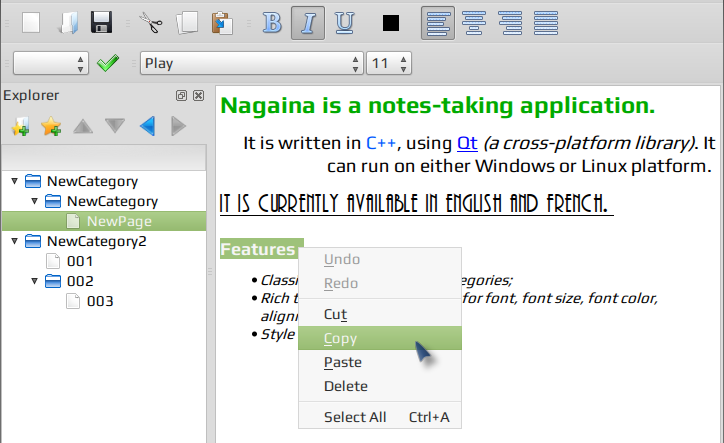
Task: Open the Play font dropdown
Action: (x=252, y=63)
